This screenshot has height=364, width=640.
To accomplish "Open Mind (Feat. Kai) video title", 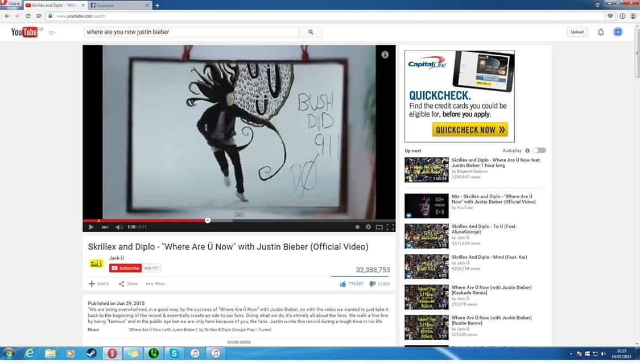I will (x=489, y=257).
